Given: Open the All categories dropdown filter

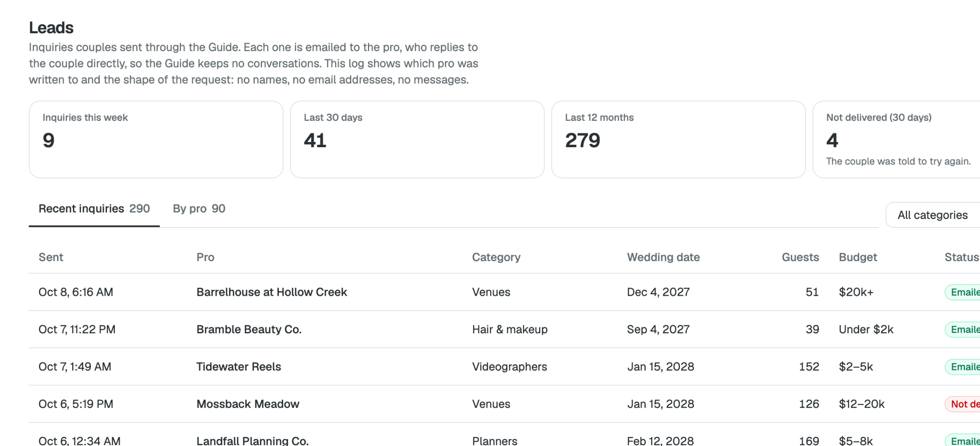Looking at the screenshot, I should [x=933, y=215].
